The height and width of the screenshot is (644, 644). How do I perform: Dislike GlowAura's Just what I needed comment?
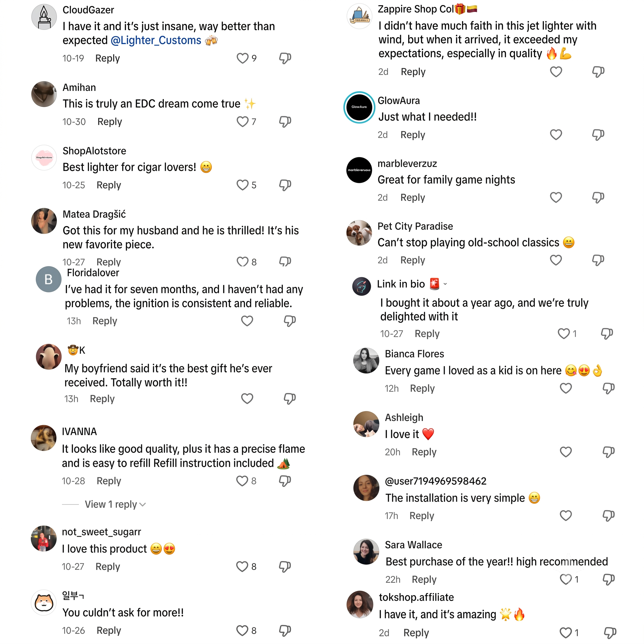coord(598,135)
